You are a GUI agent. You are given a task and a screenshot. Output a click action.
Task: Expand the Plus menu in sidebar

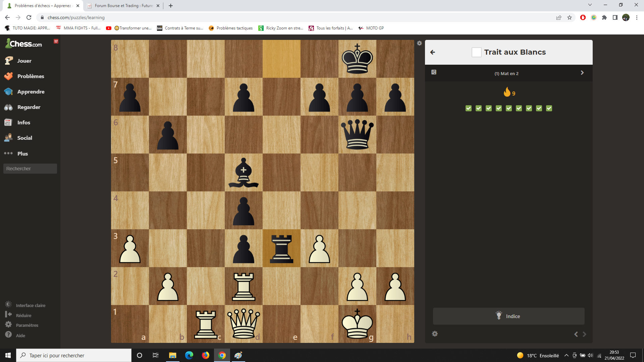[x=22, y=154]
